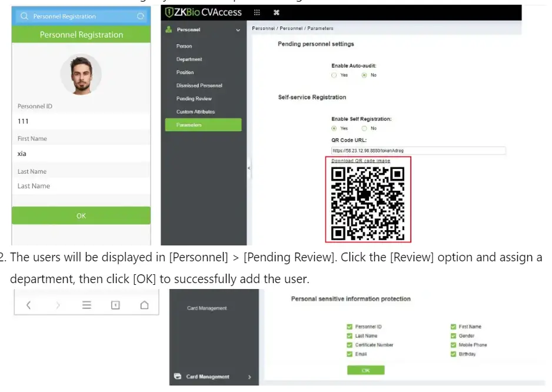Click the First Name field containing xia

pos(81,154)
